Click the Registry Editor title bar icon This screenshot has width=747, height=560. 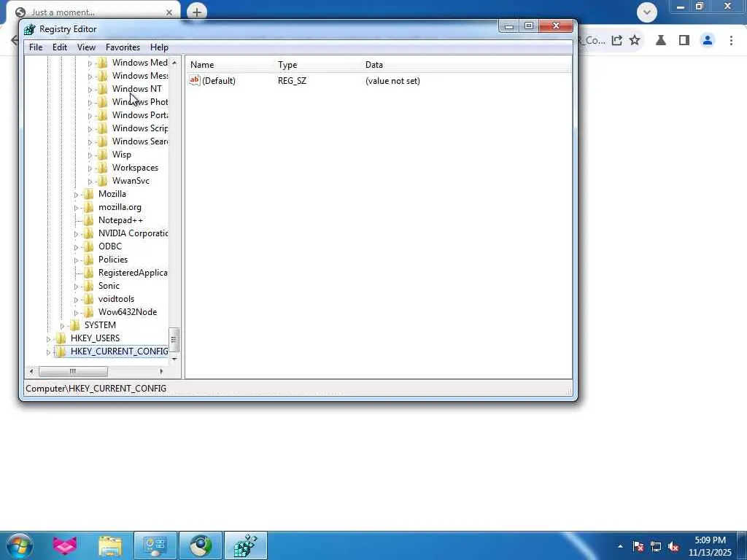[29, 29]
